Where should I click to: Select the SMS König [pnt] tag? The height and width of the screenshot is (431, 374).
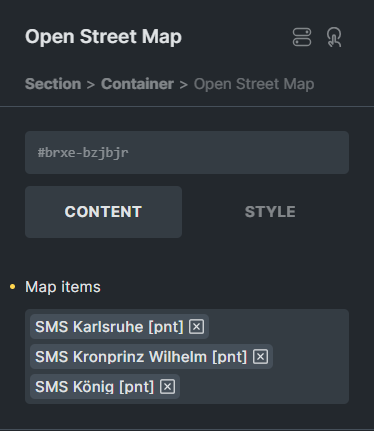[95, 387]
